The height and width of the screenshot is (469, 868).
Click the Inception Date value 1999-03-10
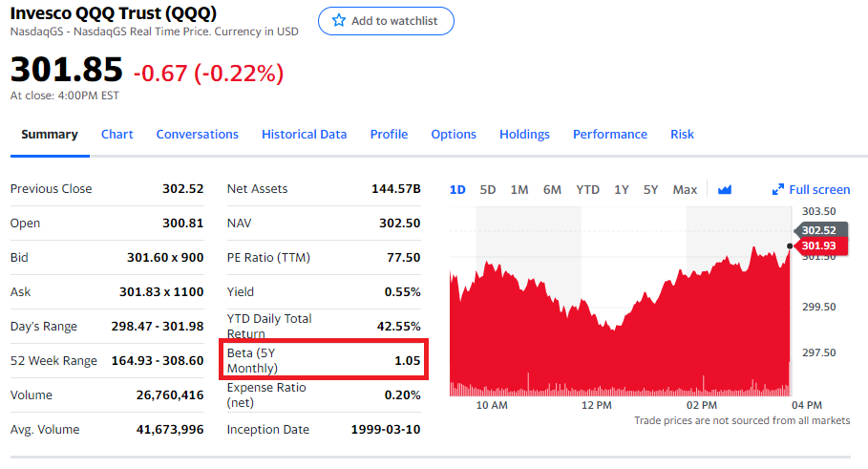386,429
